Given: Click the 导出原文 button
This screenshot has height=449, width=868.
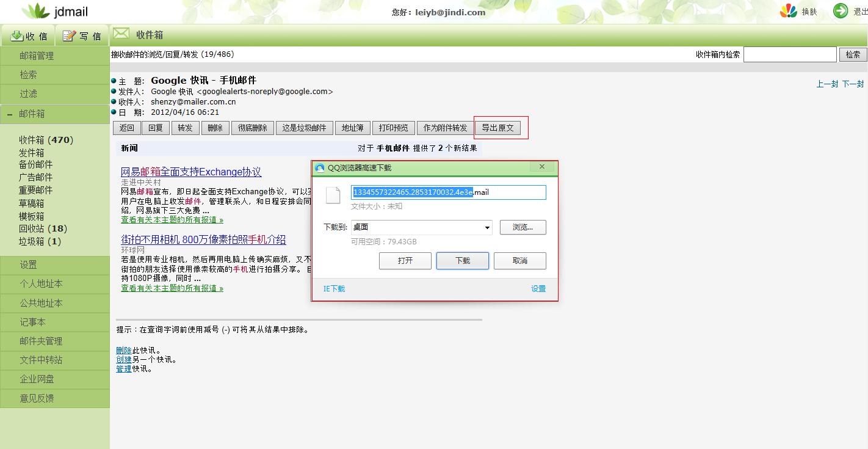Looking at the screenshot, I should (497, 128).
